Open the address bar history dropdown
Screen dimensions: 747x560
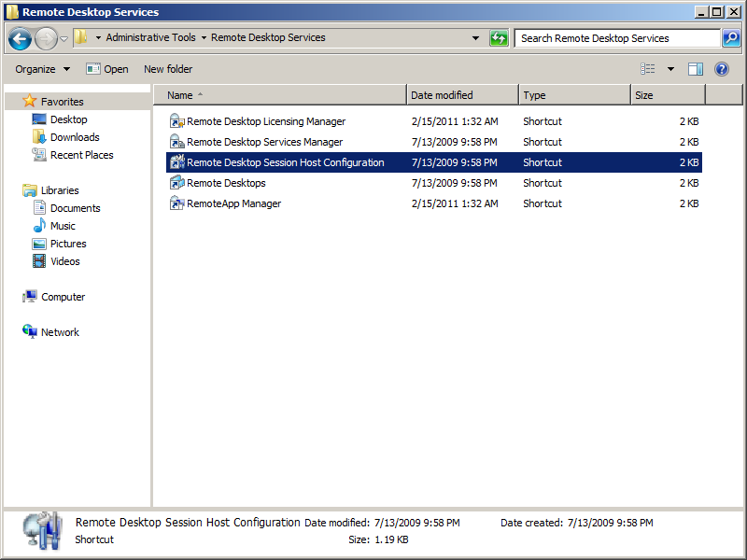475,38
